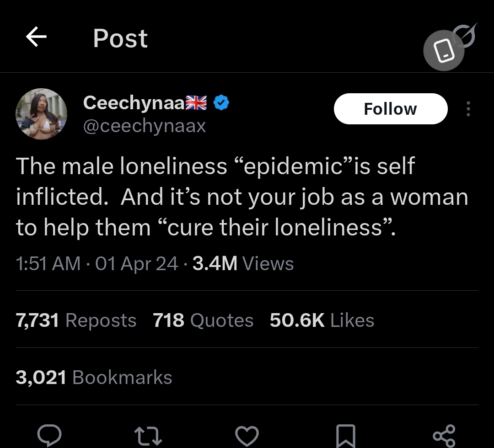Image resolution: width=494 pixels, height=448 pixels.
Task: Share the post via share icon
Action: [444, 436]
